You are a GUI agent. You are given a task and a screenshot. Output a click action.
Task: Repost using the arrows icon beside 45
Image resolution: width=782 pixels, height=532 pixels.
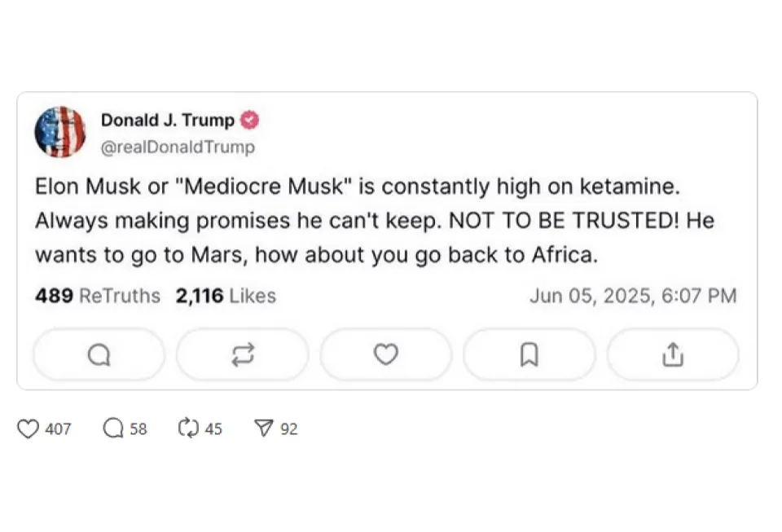tap(188, 429)
